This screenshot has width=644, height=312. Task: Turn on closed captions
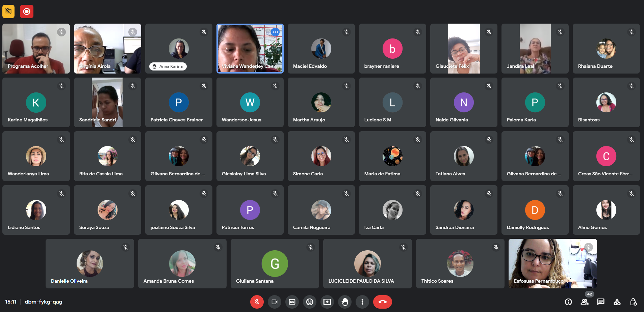click(292, 302)
